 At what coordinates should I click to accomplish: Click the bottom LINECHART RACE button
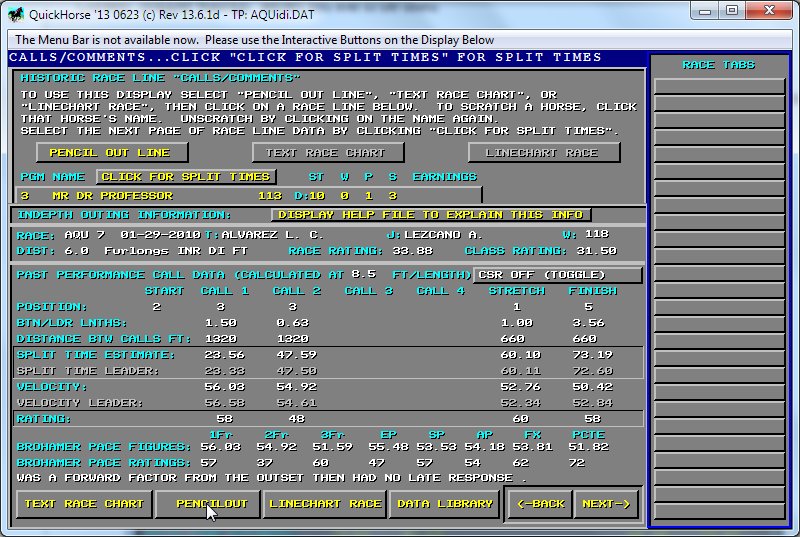(x=325, y=504)
